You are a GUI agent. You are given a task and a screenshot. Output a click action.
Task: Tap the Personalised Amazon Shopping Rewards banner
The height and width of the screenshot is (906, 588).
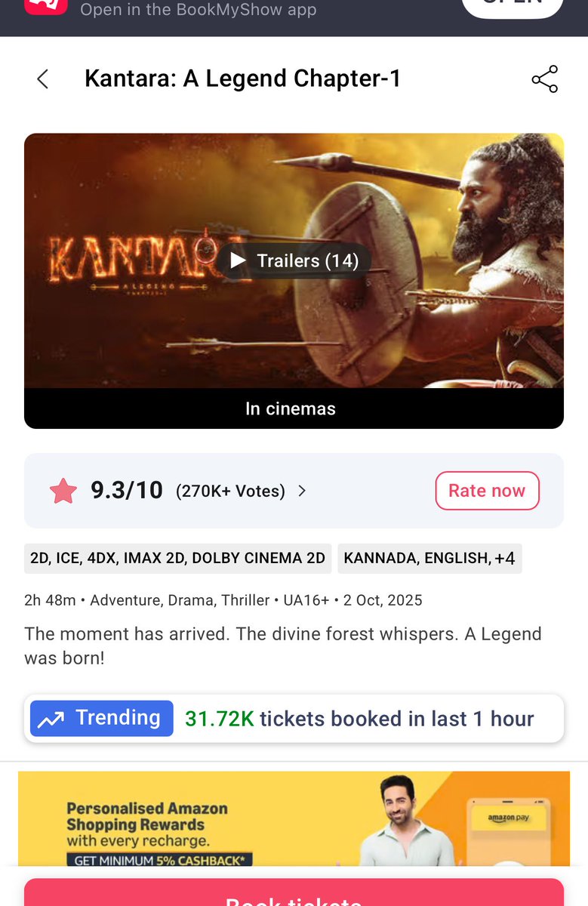tap(294, 818)
